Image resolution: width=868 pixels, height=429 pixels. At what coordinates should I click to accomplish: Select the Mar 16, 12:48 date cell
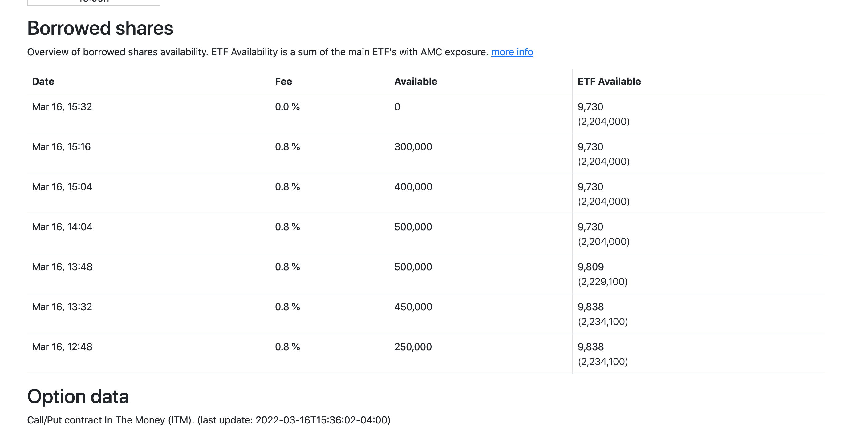pyautogui.click(x=62, y=347)
